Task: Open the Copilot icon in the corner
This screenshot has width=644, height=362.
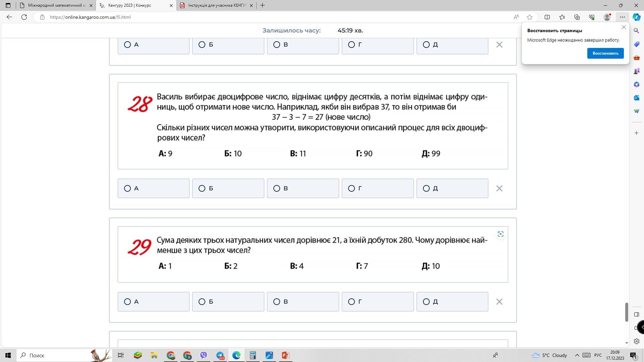Action: coord(636,17)
